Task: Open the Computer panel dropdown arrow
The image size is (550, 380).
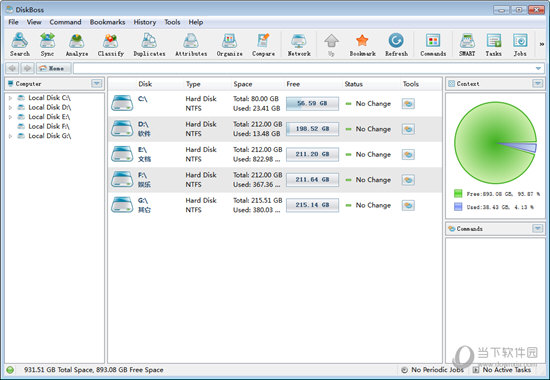Action: pyautogui.click(x=96, y=84)
